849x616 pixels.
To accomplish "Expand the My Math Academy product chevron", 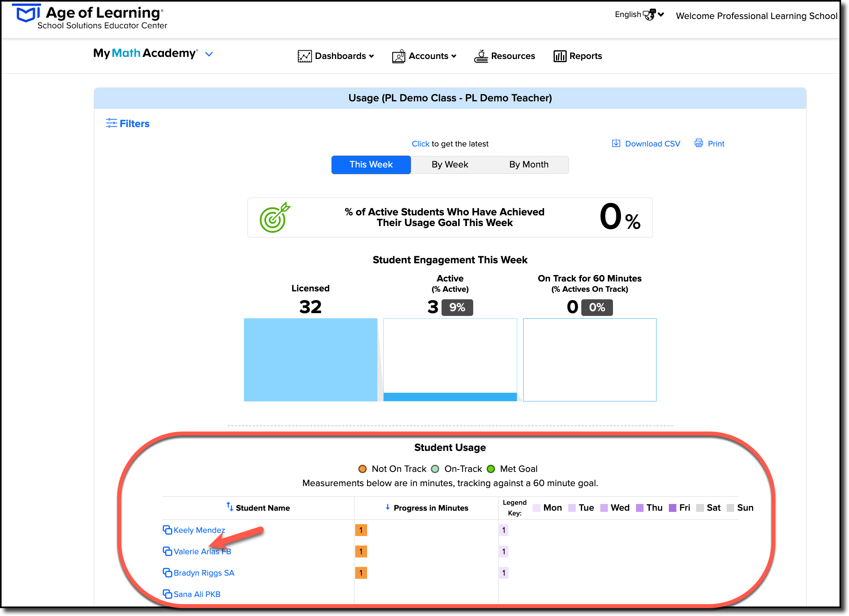I will coord(209,54).
